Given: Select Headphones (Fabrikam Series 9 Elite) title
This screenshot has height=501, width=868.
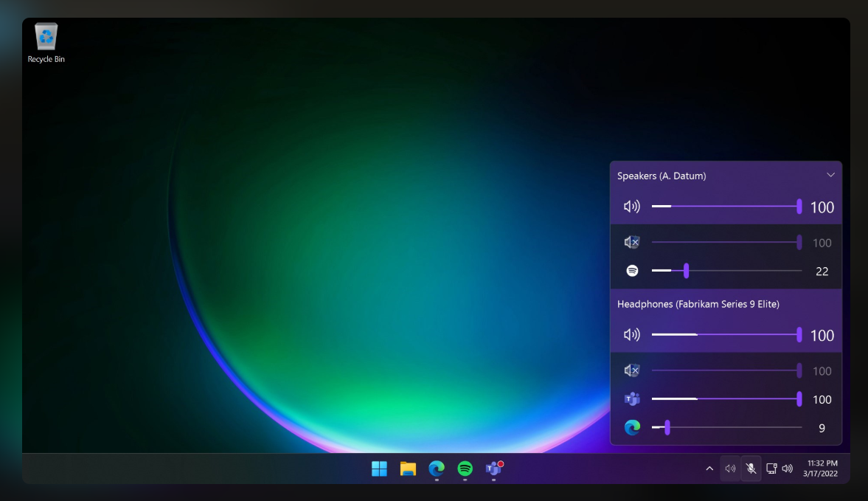Looking at the screenshot, I should 698,304.
